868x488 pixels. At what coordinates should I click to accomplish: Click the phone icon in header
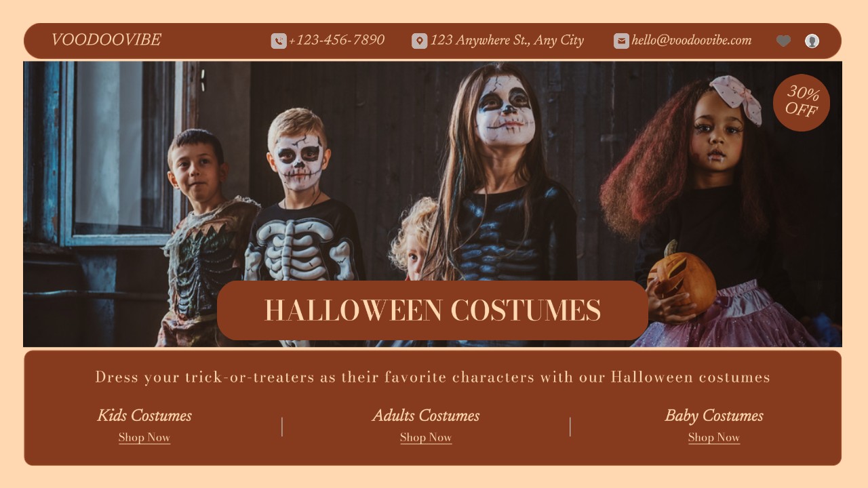click(x=279, y=41)
